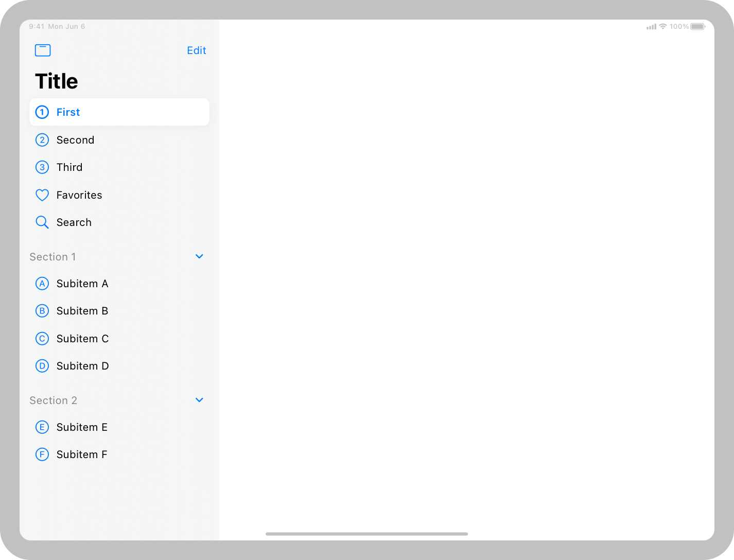Tap the circled 2 icon beside Second
The width and height of the screenshot is (734, 560).
click(x=42, y=139)
